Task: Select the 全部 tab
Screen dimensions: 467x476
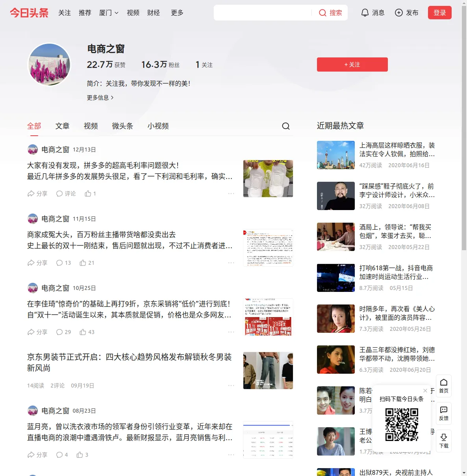Action: coord(34,126)
